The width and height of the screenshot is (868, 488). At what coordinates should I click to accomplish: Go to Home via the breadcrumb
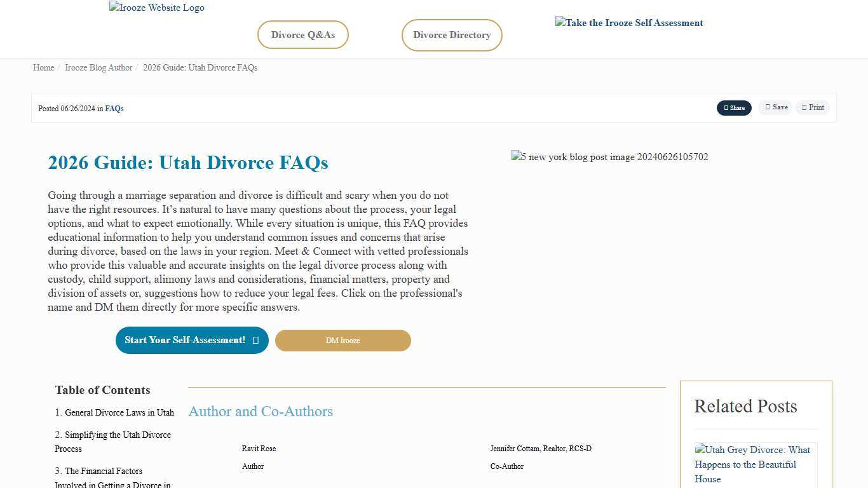tap(43, 67)
